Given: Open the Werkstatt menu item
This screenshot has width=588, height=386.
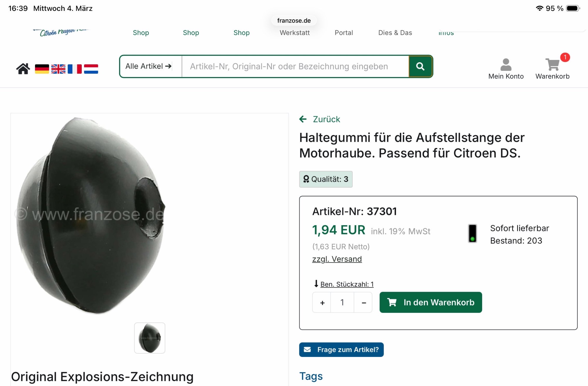Looking at the screenshot, I should tap(295, 33).
